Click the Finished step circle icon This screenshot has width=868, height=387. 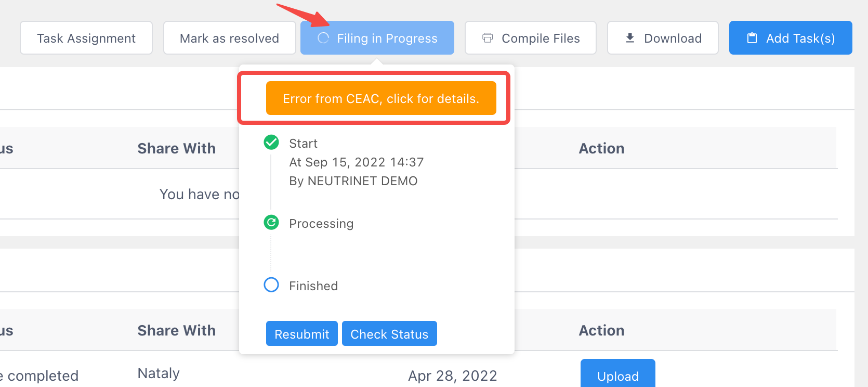point(271,285)
